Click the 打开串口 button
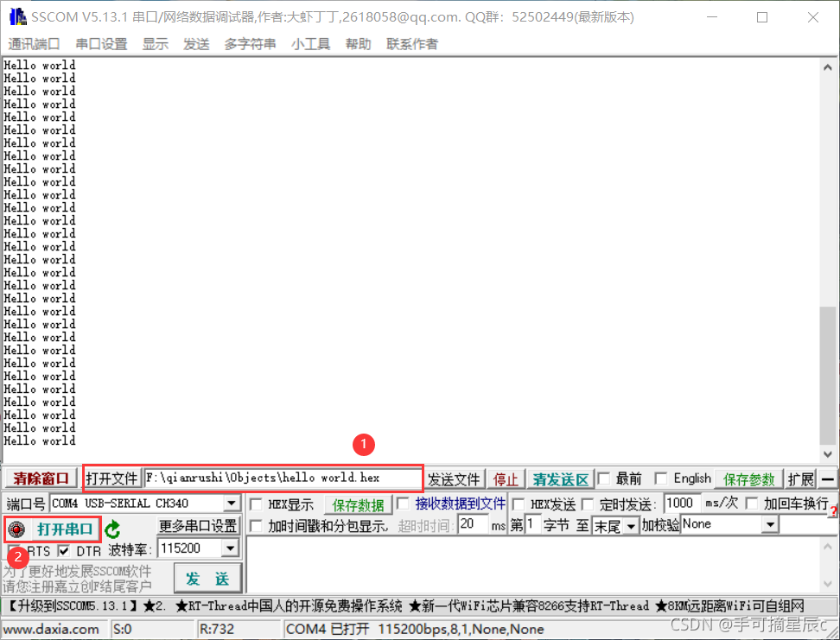This screenshot has width=840, height=640. [65, 529]
